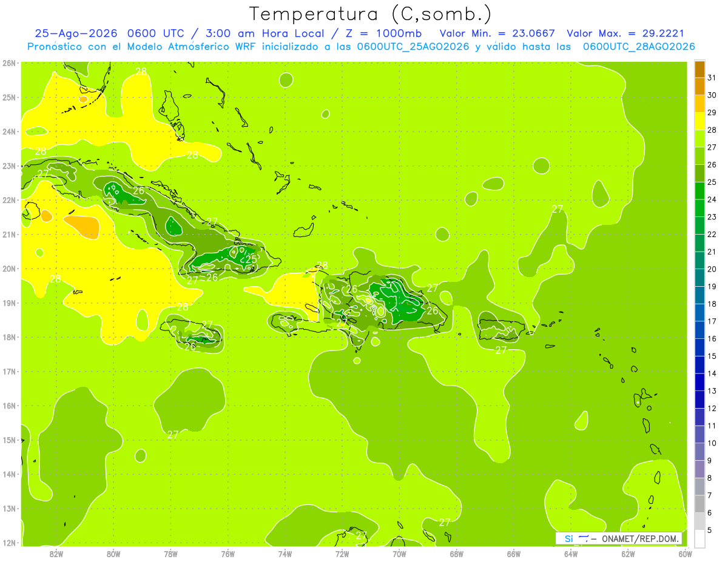Click longitude label 64W
Screen dimensions: 728x562
tap(571, 554)
